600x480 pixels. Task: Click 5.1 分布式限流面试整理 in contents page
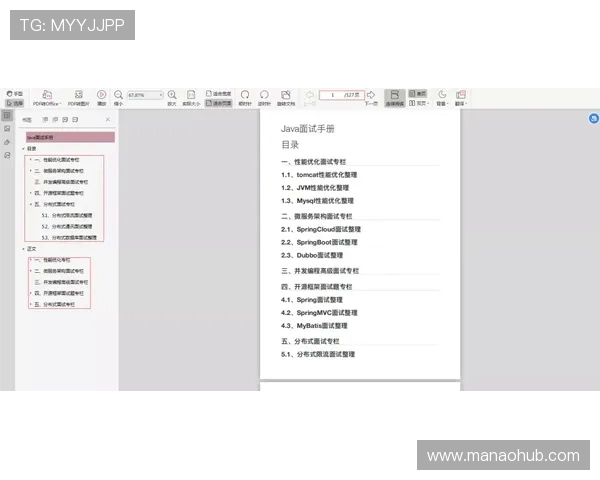[318, 354]
